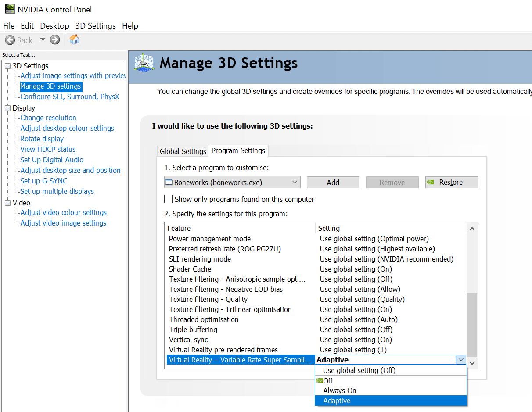Choose Use global setting (Off) option

pyautogui.click(x=359, y=370)
